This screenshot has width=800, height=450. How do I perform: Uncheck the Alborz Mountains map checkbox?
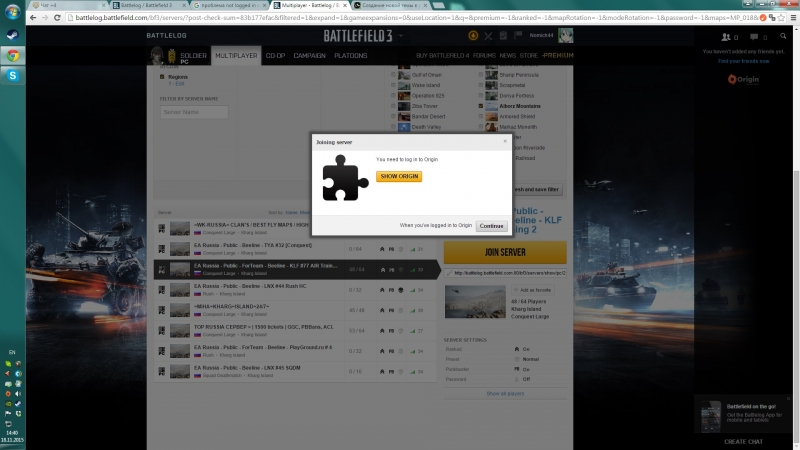(481, 106)
